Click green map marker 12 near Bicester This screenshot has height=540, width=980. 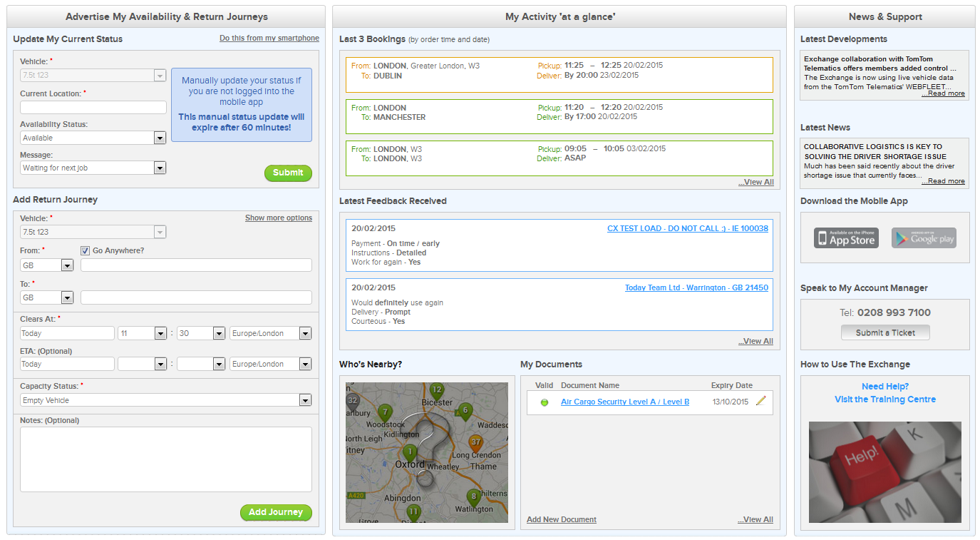[436, 391]
